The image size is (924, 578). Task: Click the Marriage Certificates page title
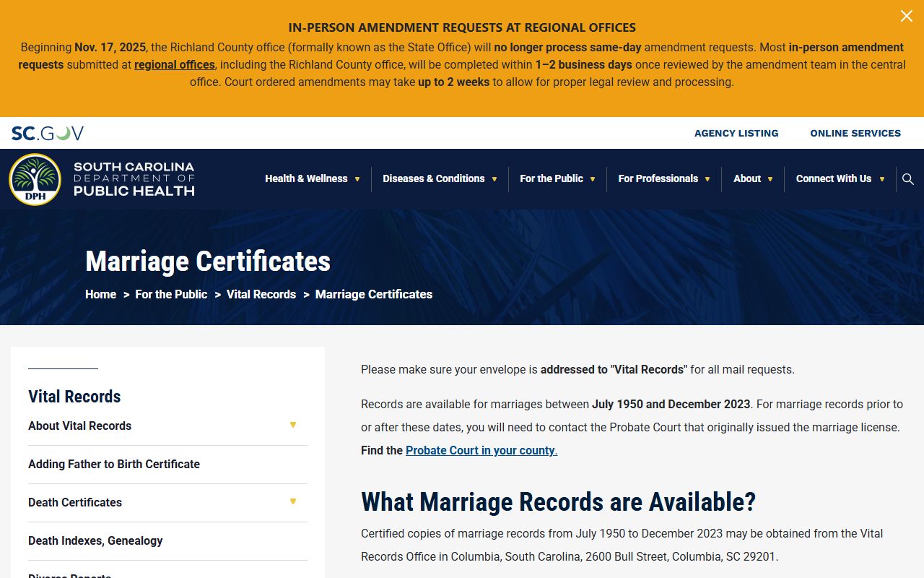click(208, 261)
